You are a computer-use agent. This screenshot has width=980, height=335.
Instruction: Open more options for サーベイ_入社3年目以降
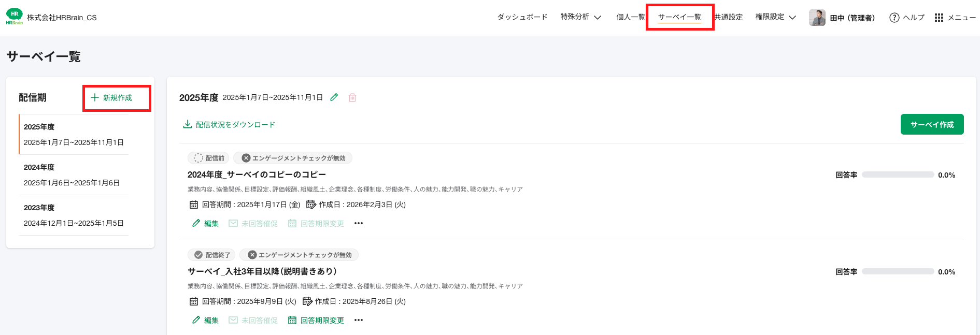(x=359, y=320)
